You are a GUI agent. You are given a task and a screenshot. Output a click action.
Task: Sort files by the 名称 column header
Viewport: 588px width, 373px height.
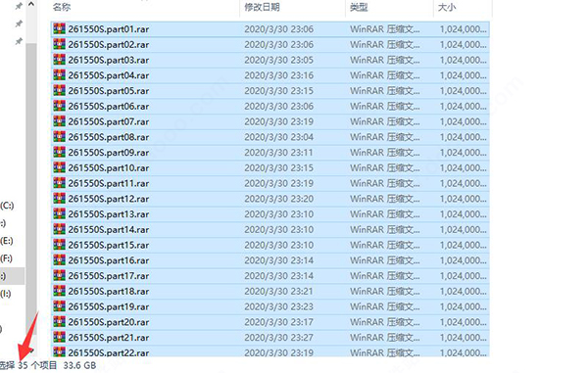[62, 7]
